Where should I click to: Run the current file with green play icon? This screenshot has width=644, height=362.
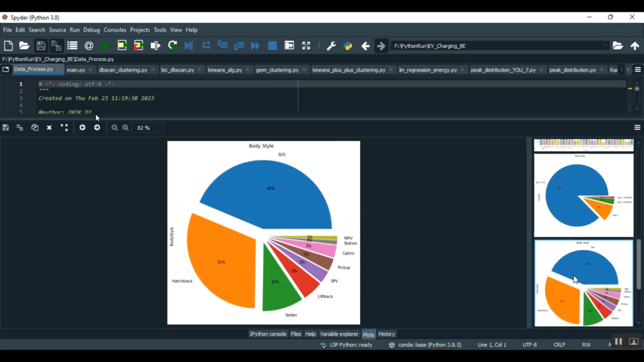point(105,46)
